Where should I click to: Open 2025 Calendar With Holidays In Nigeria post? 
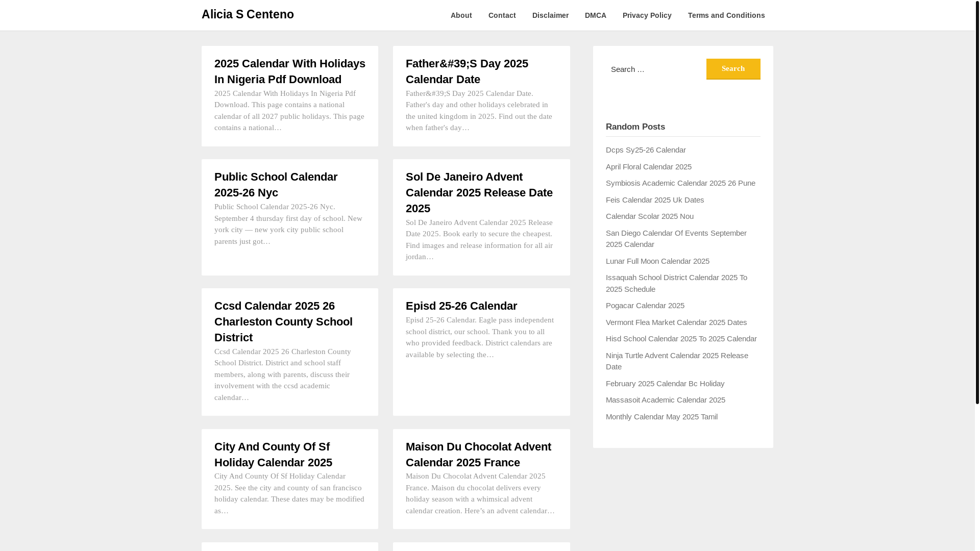290,71
